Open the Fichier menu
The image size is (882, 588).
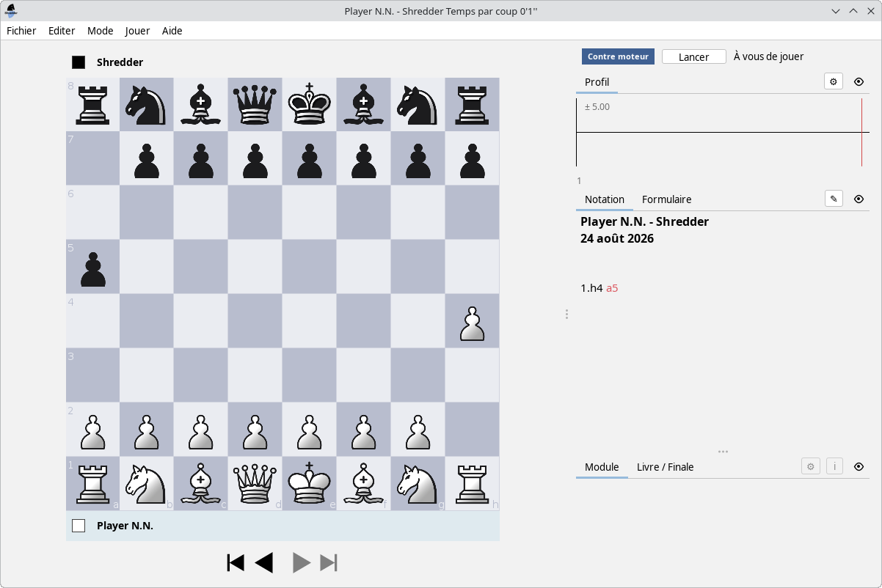coord(21,31)
